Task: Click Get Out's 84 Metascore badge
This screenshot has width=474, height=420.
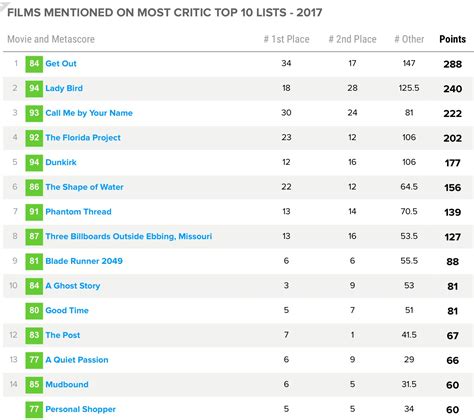Action: 34,64
